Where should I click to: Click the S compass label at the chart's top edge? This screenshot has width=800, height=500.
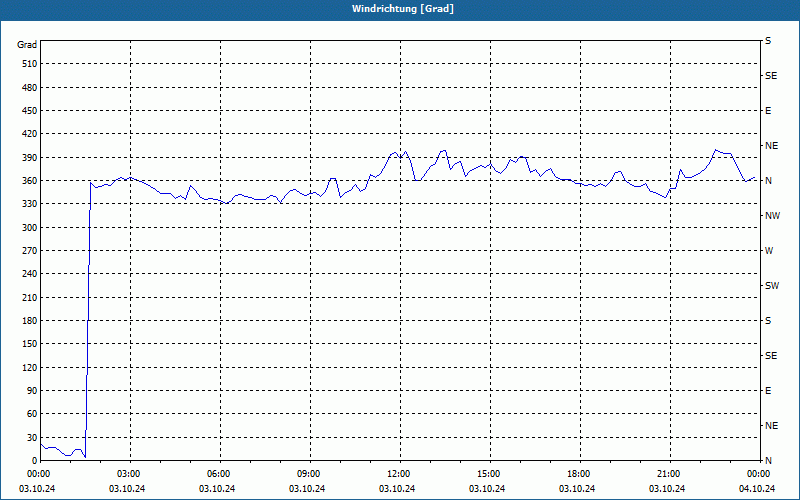tap(768, 41)
